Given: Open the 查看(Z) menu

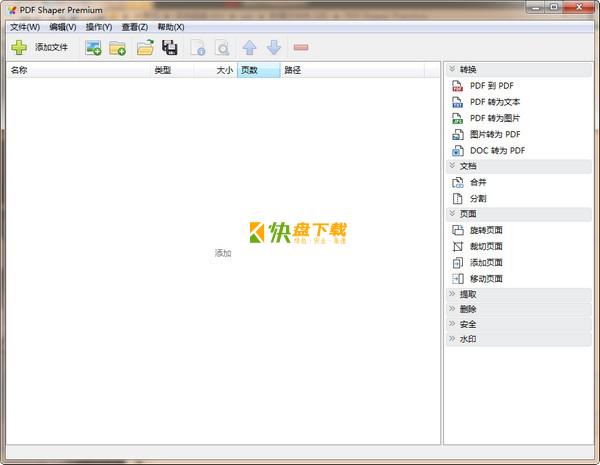Looking at the screenshot, I should (x=135, y=27).
